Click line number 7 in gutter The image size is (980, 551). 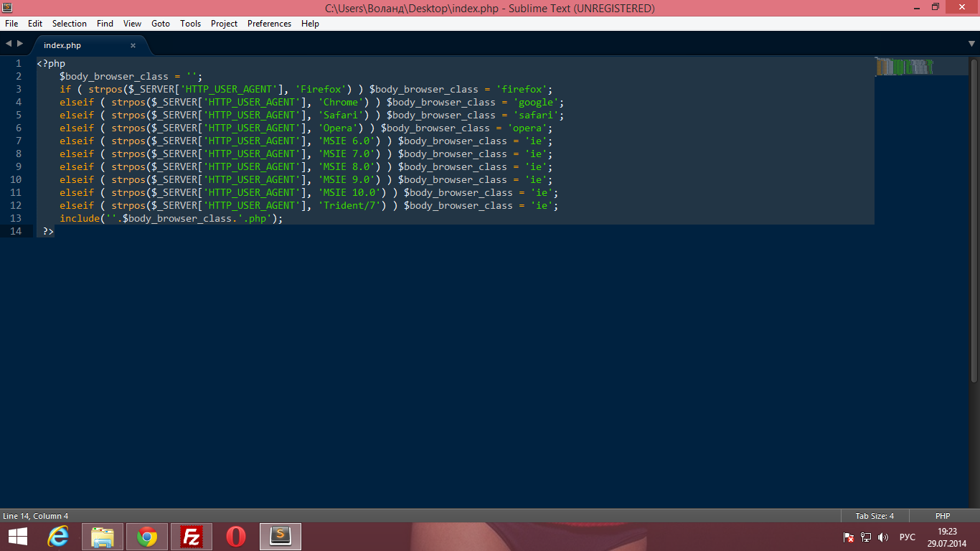point(18,141)
